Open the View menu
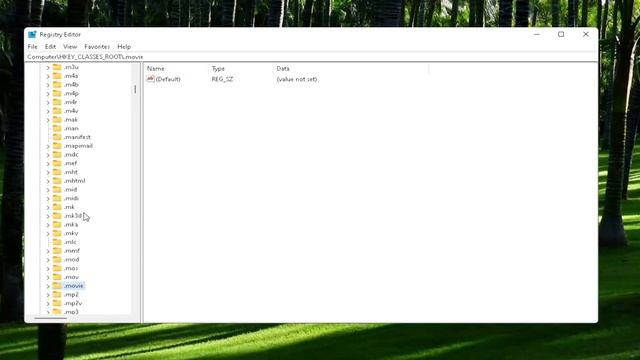Viewport: 640px width, 360px height. [70, 47]
